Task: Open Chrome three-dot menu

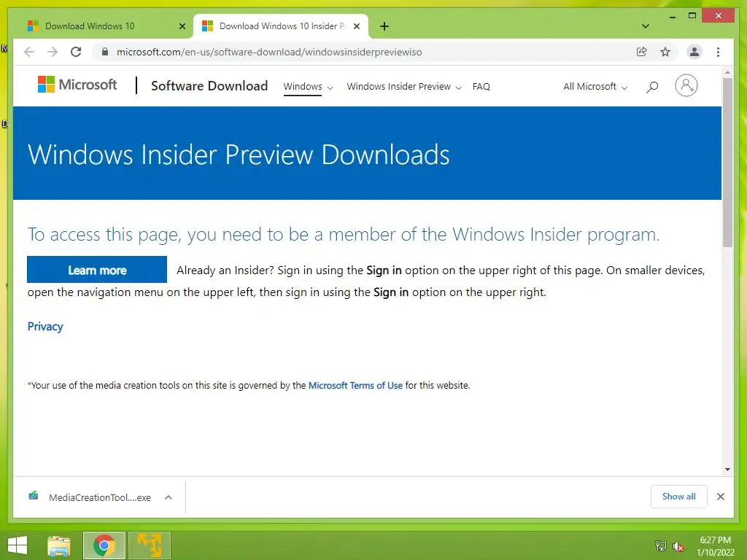Action: [718, 52]
